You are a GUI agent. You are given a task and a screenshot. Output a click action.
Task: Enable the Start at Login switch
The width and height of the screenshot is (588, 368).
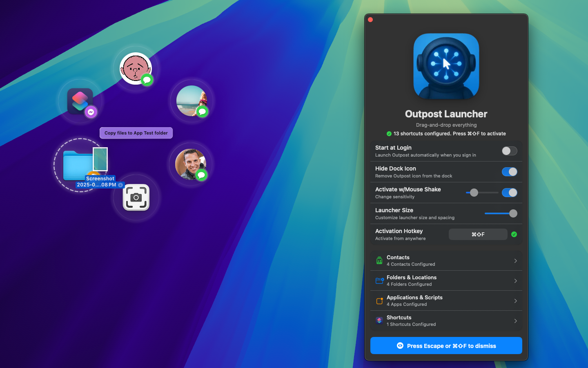[x=510, y=151]
